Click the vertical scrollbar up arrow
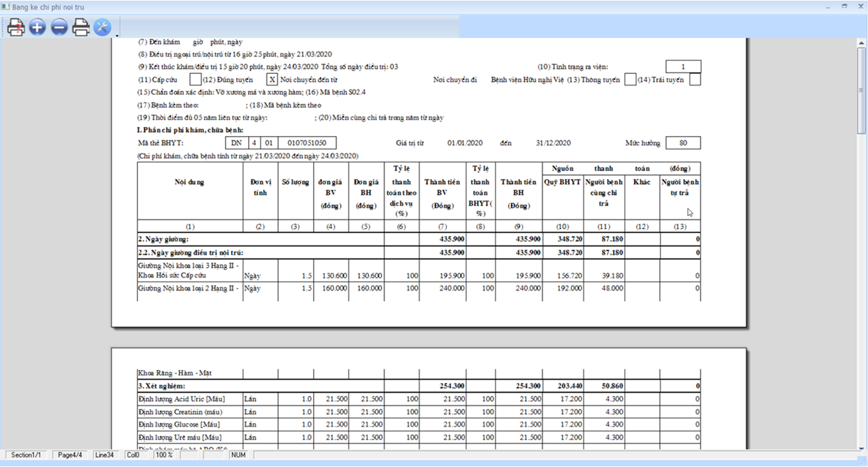 click(x=862, y=42)
